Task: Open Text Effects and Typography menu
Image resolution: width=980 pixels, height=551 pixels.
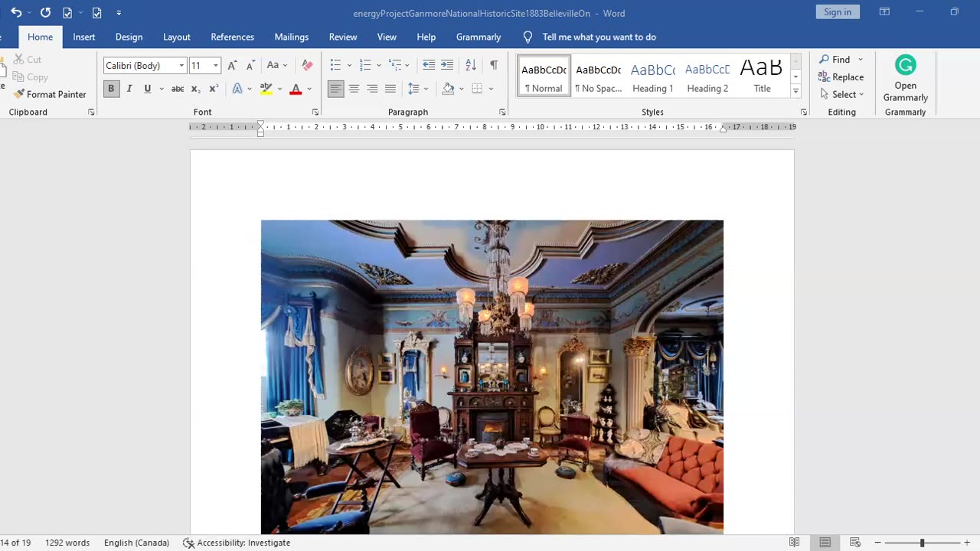Action: pyautogui.click(x=241, y=89)
